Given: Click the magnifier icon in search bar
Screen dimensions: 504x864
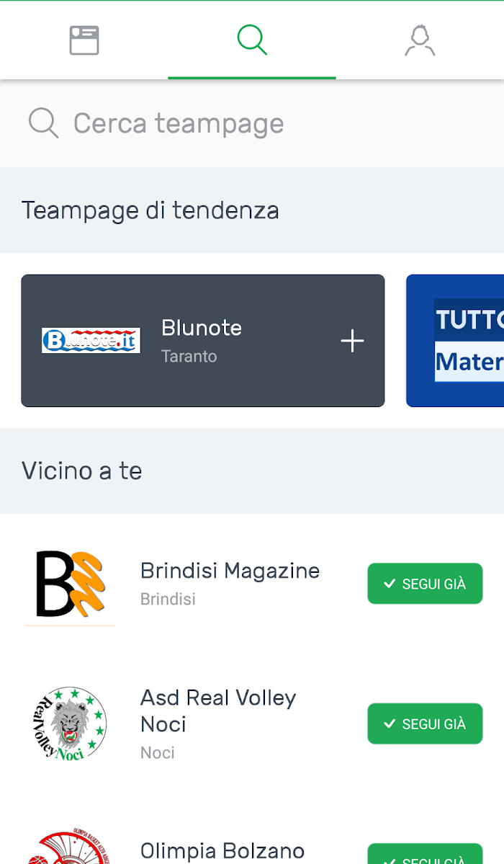Looking at the screenshot, I should point(43,123).
